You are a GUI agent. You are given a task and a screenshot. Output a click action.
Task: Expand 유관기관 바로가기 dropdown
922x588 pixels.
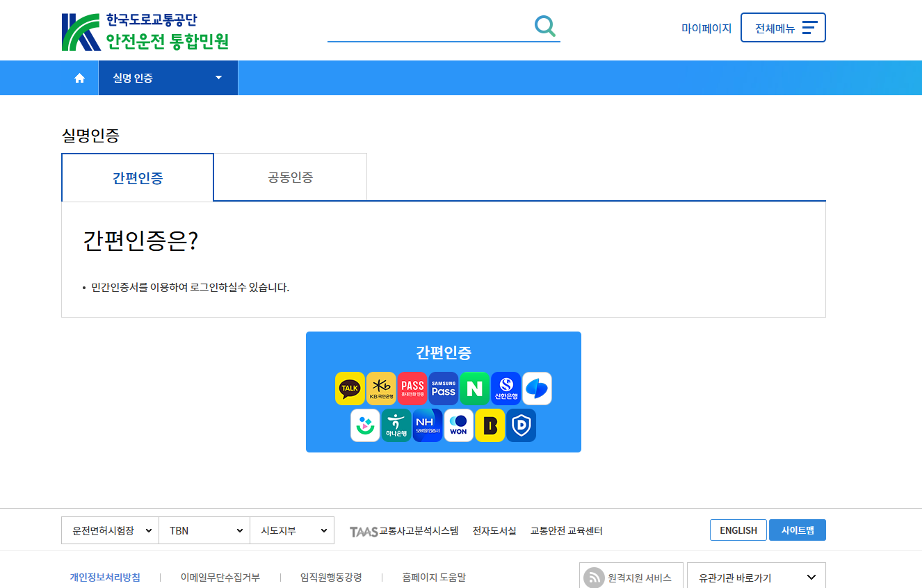click(x=757, y=577)
